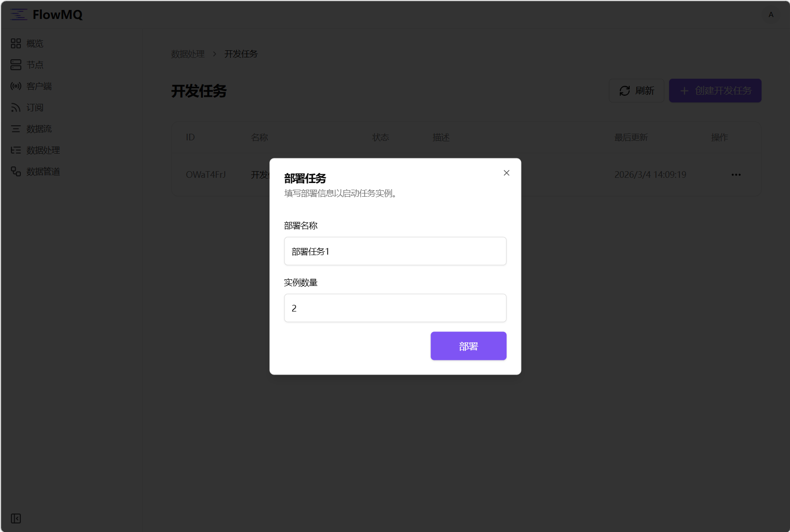Close the 部署任务 dialog
Image resolution: width=790 pixels, height=532 pixels.
click(x=506, y=173)
